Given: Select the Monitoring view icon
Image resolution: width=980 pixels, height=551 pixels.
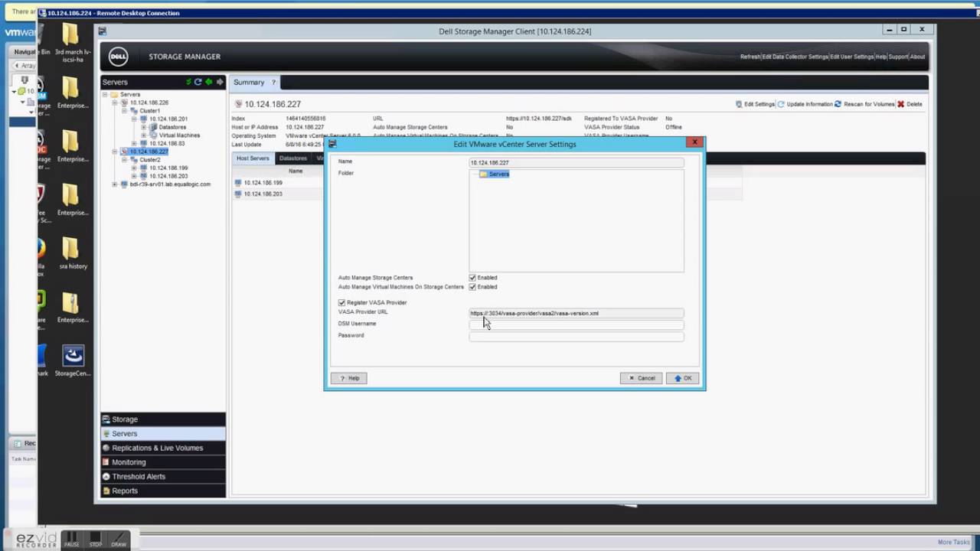Looking at the screenshot, I should point(106,462).
